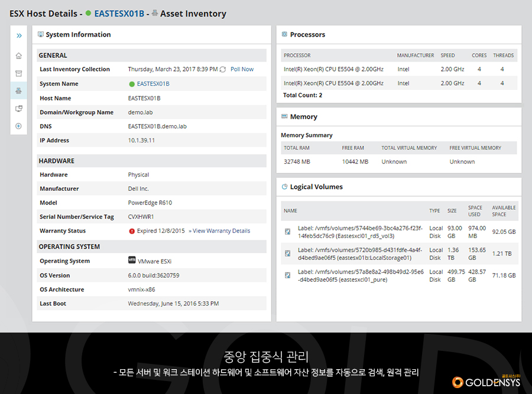Screen dimensions: 532x394
Task: Click the 92.05 GB available space value
Action: pyautogui.click(x=504, y=232)
